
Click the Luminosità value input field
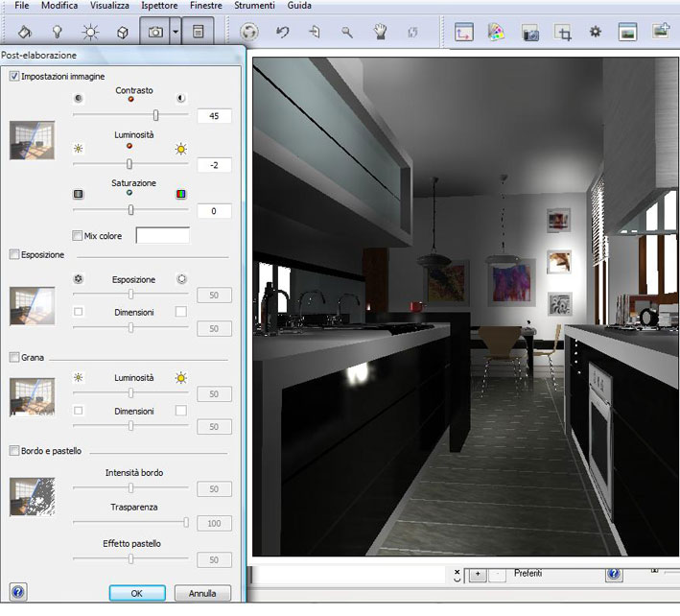pos(214,164)
